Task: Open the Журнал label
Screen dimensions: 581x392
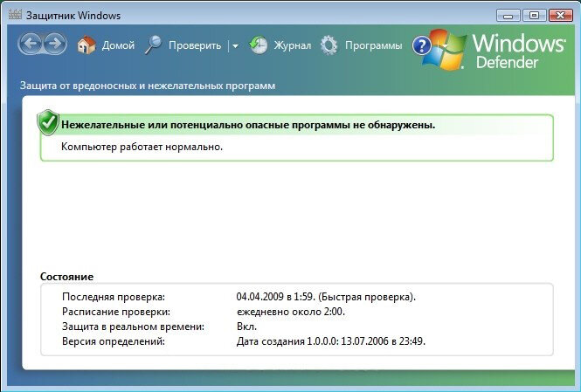Action: click(293, 45)
